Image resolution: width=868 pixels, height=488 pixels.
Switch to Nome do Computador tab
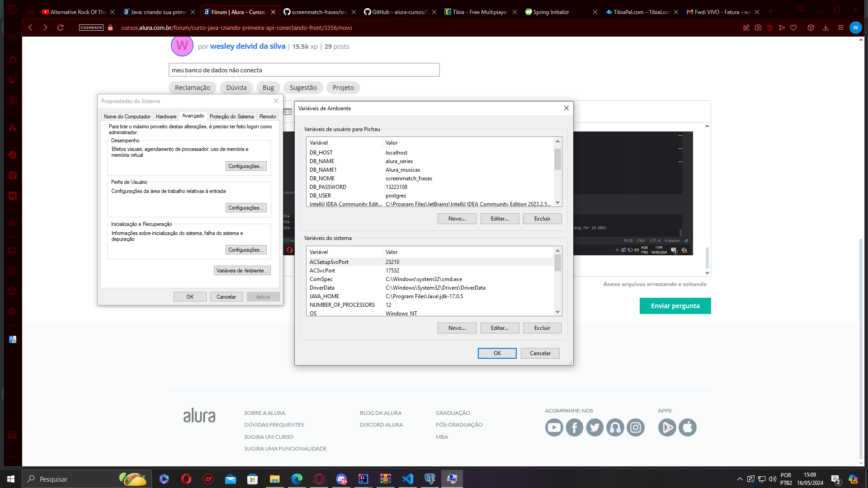click(x=127, y=117)
